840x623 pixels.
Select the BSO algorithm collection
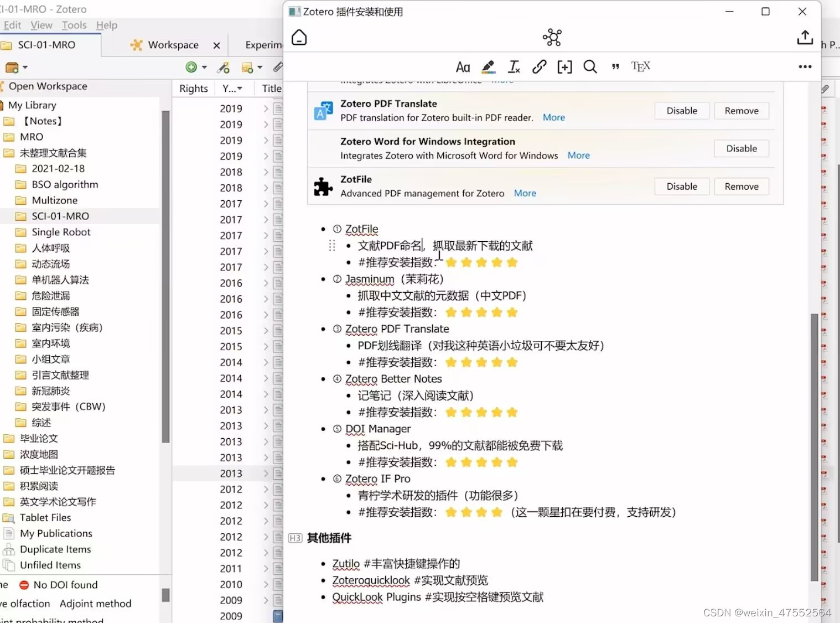(x=65, y=184)
